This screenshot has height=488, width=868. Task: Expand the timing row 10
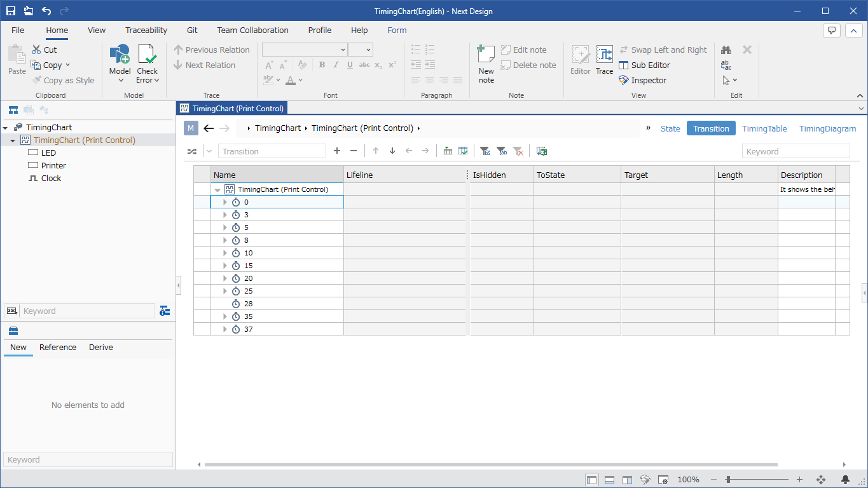click(x=224, y=253)
